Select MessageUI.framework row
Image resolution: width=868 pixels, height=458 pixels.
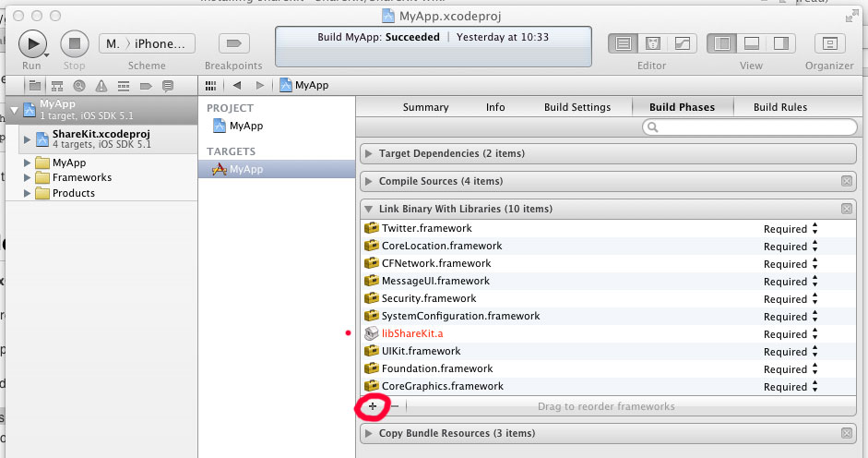608,281
